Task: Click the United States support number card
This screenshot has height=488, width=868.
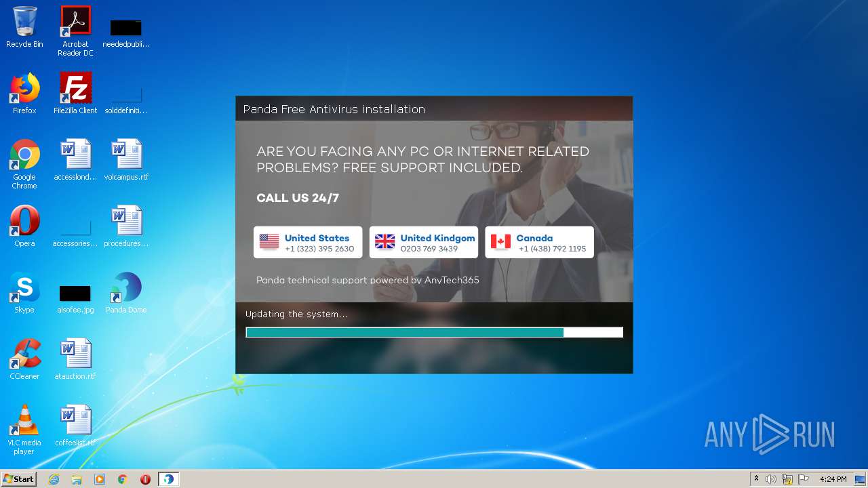Action: 308,243
